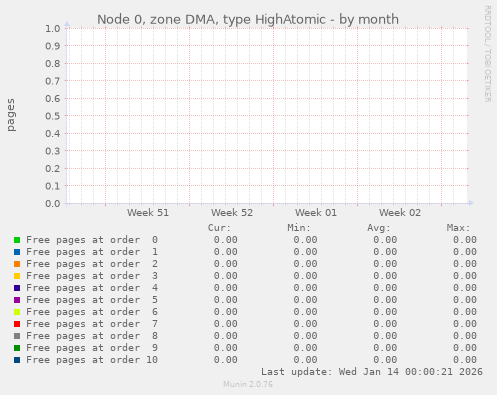
Task: Click the yellow order 3 legend swatch
Action: pos(17,276)
